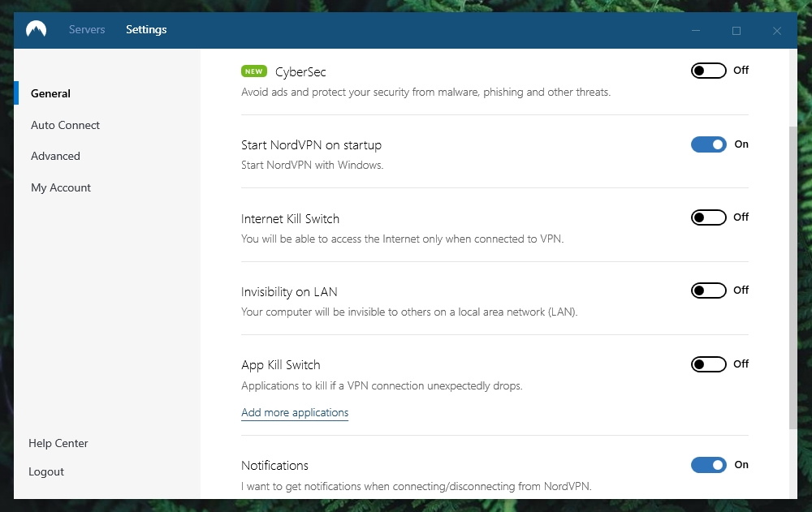Click the Add more applications link
This screenshot has height=512, width=812.
(295, 413)
